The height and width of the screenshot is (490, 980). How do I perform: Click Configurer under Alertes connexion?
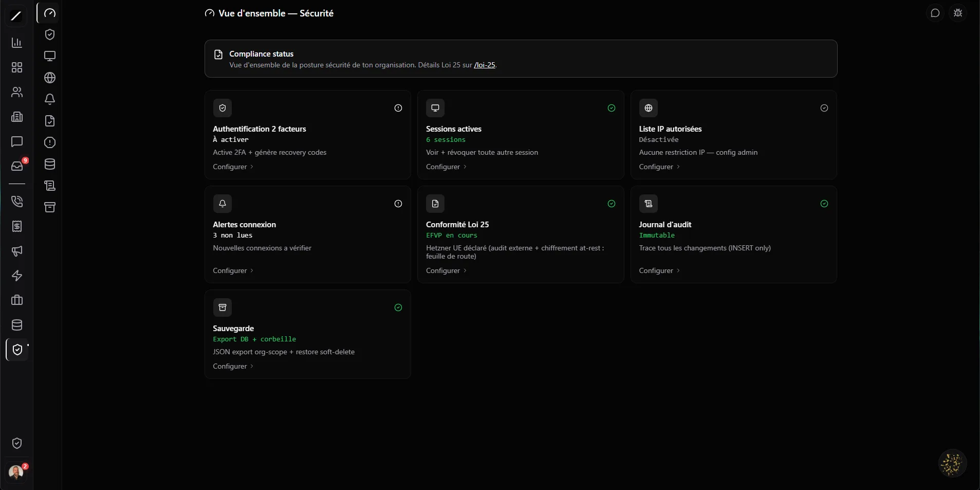pos(233,270)
